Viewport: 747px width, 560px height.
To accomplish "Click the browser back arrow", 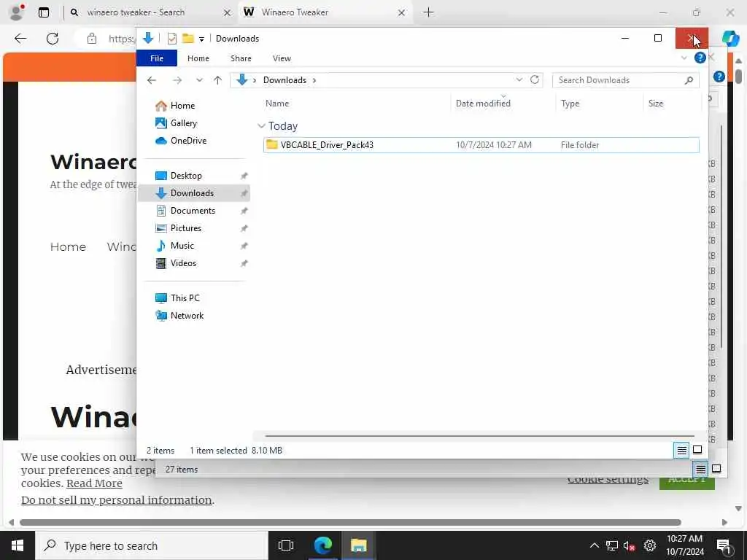I will tap(20, 39).
